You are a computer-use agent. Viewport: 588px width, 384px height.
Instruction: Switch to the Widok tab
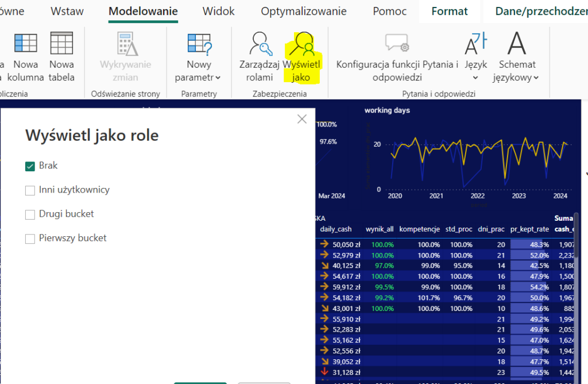pos(219,11)
